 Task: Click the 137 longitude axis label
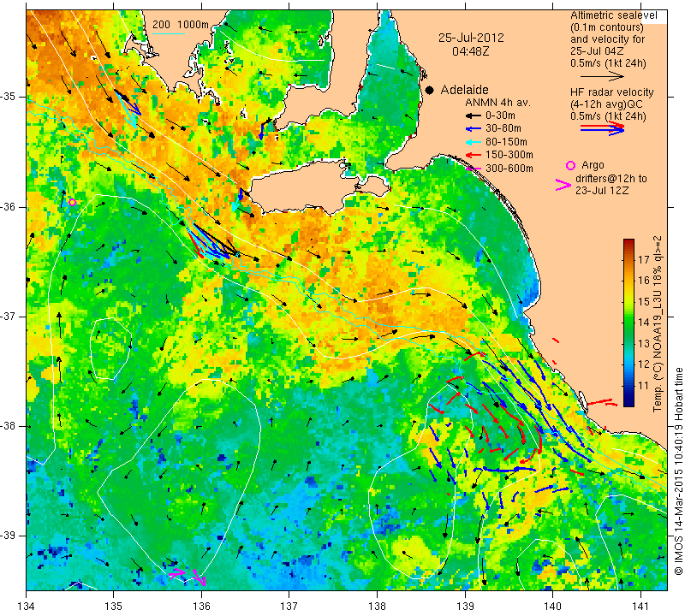[289, 607]
